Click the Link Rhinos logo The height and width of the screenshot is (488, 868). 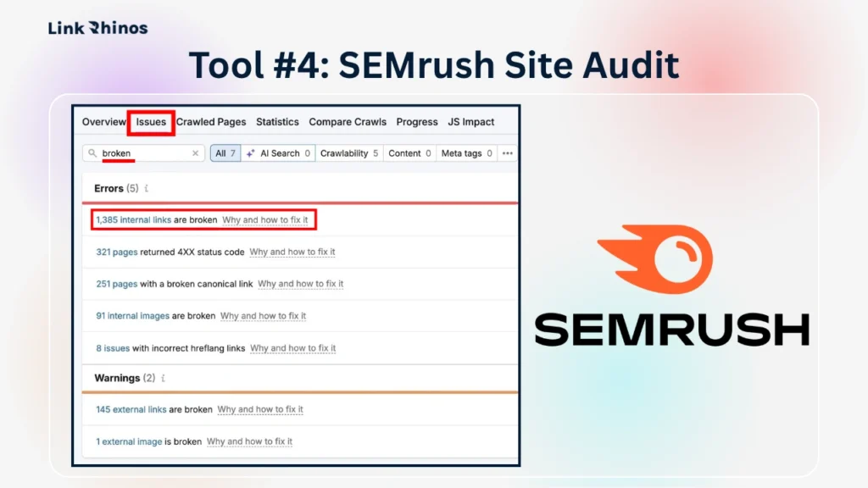[x=97, y=27]
